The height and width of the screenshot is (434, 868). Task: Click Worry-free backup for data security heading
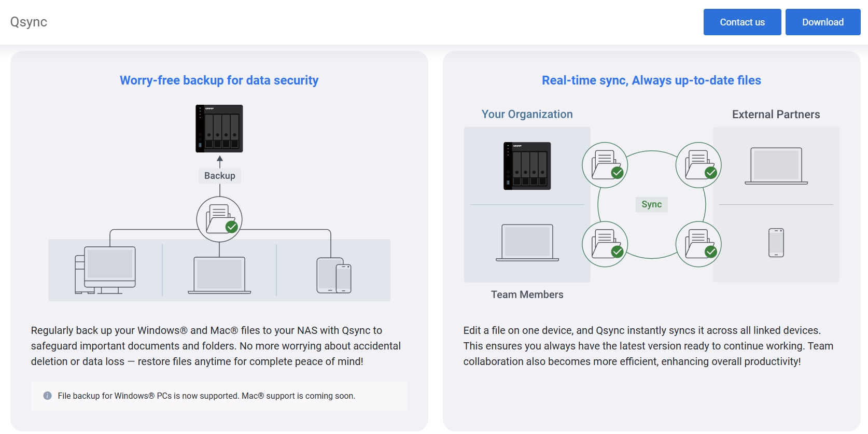(x=219, y=80)
